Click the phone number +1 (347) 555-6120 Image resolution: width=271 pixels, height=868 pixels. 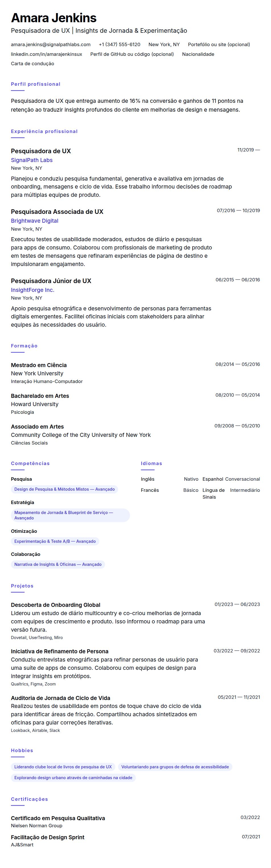click(119, 44)
